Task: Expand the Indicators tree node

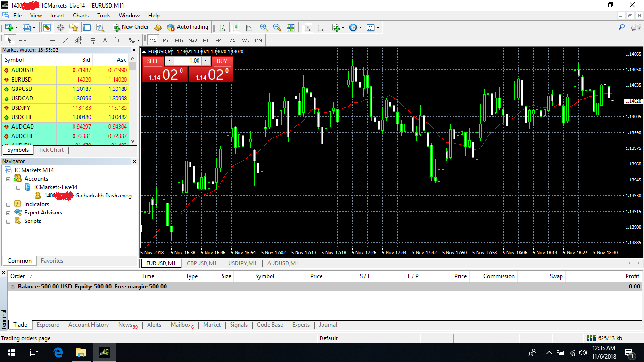Action: (8, 204)
